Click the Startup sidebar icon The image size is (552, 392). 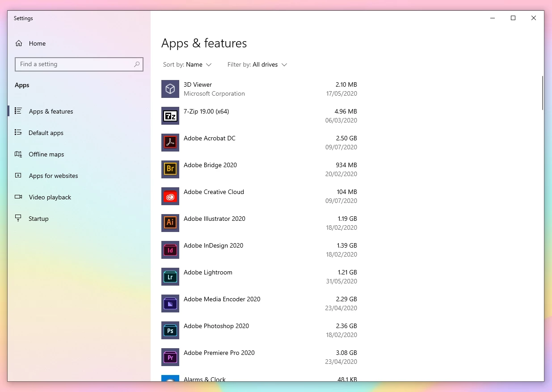(x=18, y=218)
